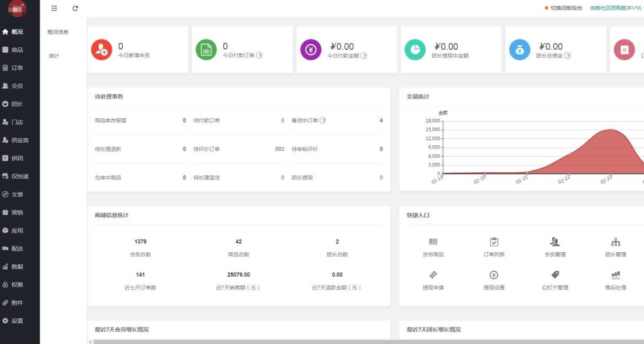Open 商品 in the sidebar
This screenshot has height=344, width=644.
pos(17,50)
